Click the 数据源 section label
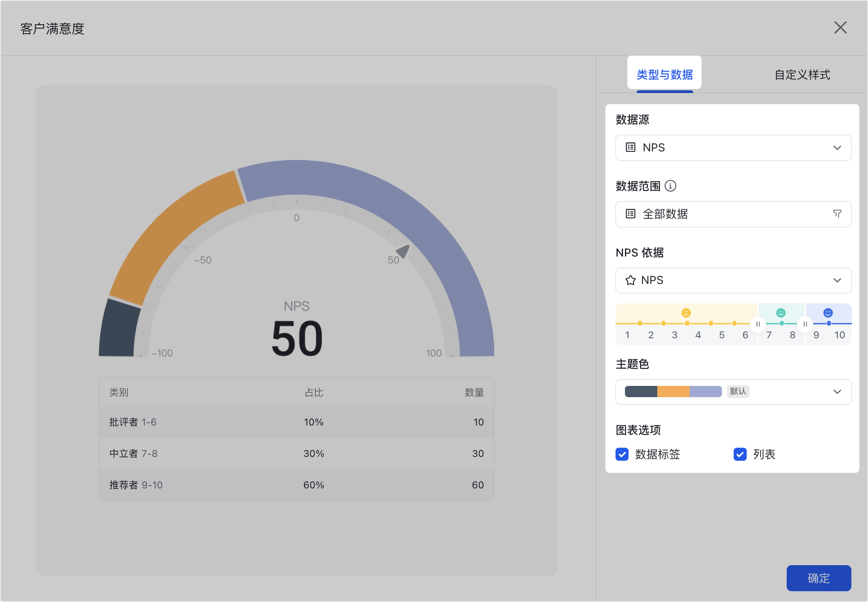This screenshot has width=868, height=602. [632, 120]
